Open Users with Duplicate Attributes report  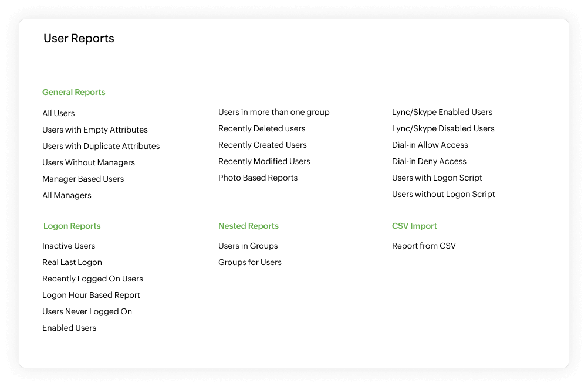tap(101, 146)
